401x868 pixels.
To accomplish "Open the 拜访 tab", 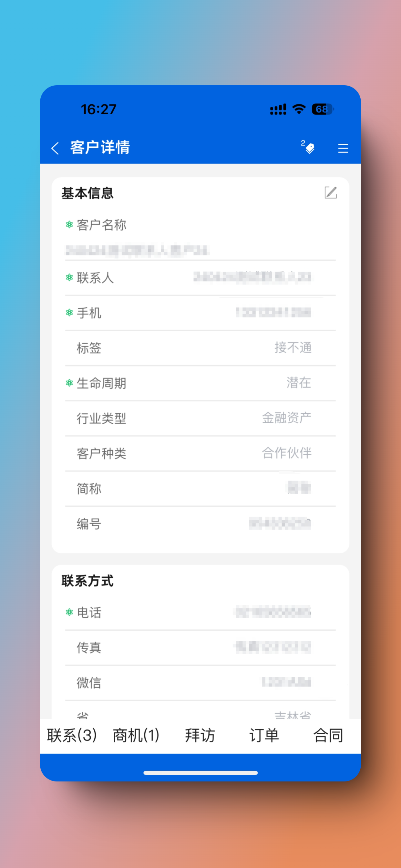I will coord(200,735).
